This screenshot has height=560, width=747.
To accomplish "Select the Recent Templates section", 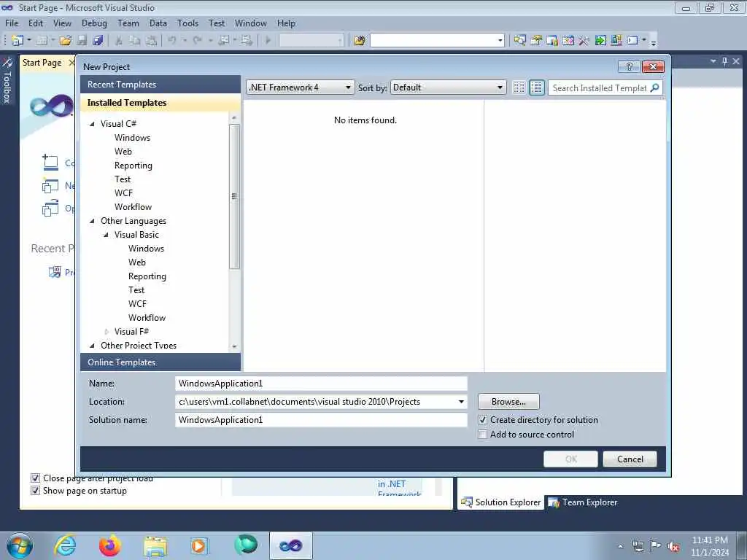I will (160, 85).
